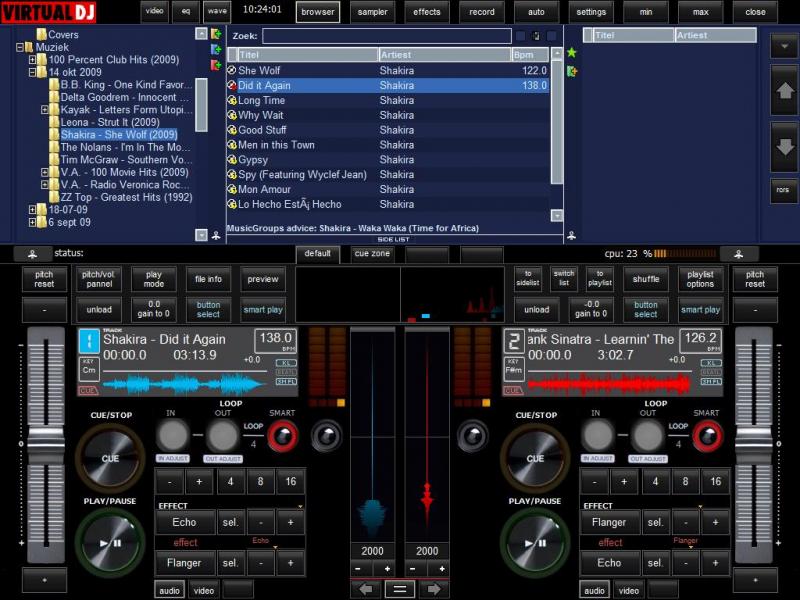Start left deck with PLAY/PAUSE button
Viewport: 800px width, 600px height.
point(110,543)
